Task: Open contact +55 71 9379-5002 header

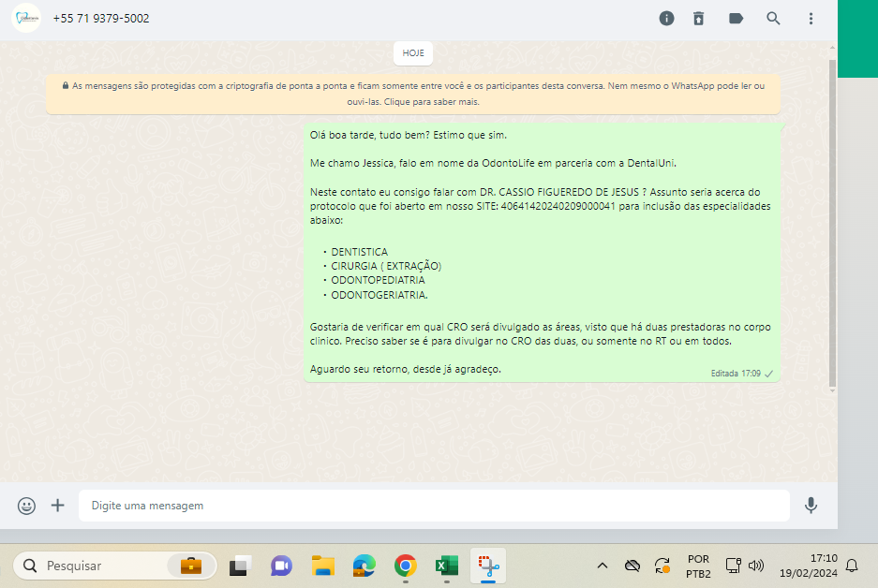Action: tap(101, 19)
